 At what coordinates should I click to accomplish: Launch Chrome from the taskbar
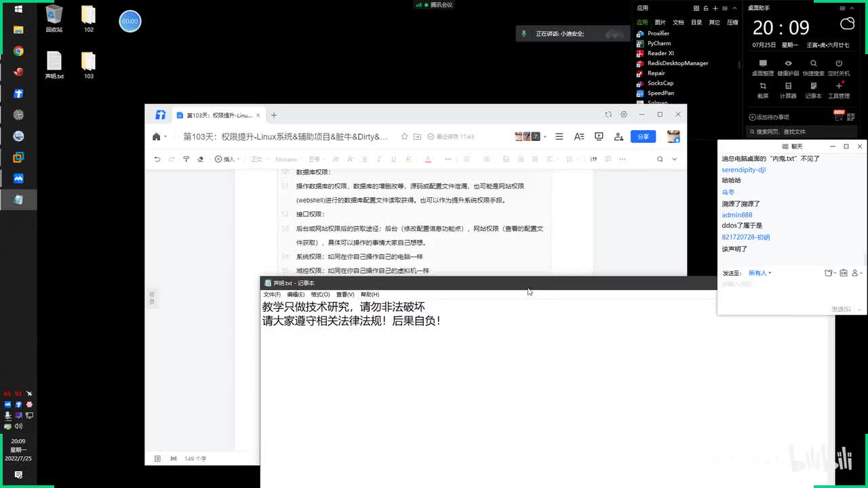pos(18,52)
